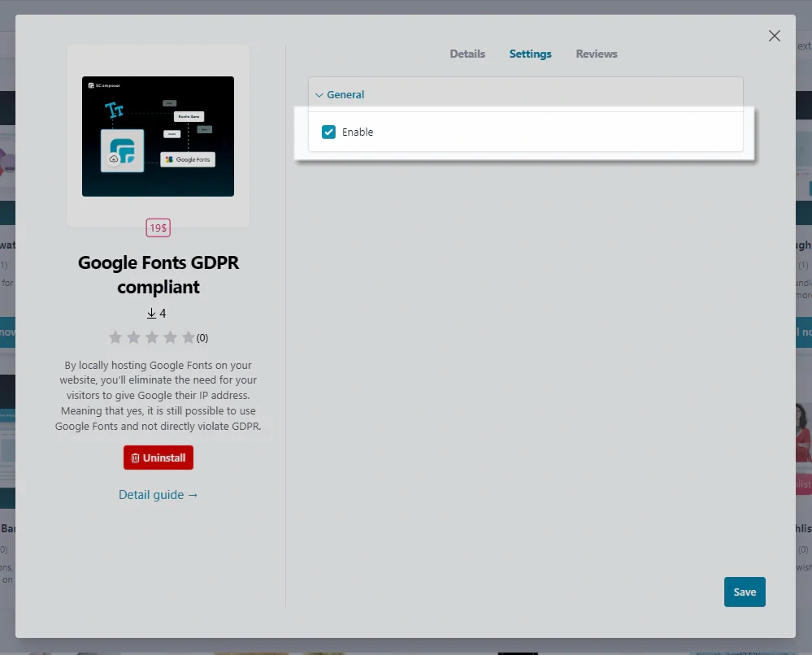Save the extension settings

744,592
